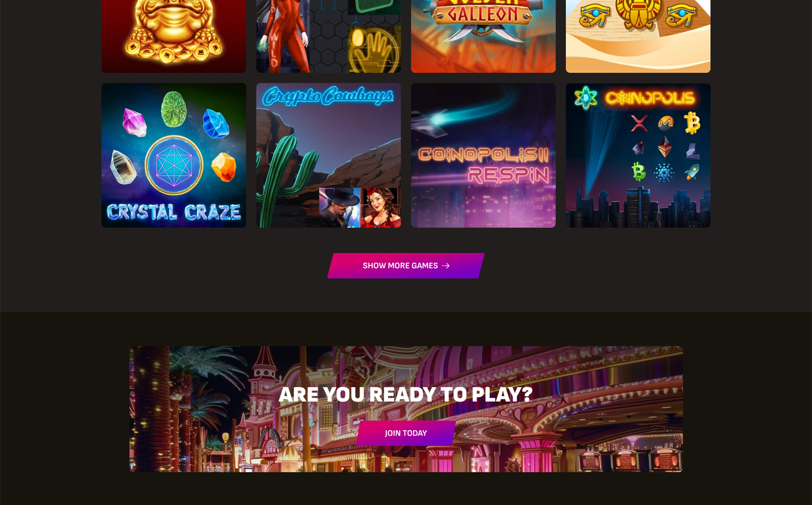The image size is (812, 505).
Task: Launch the Coinopolis II Respin game
Action: [x=483, y=155]
